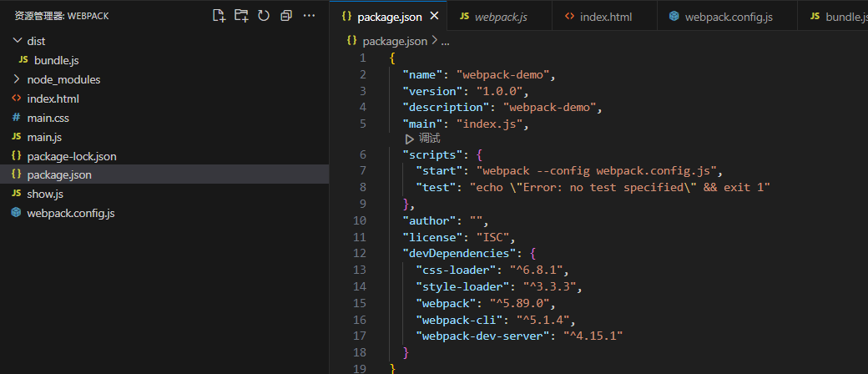Click the explorer title 资源管理器: WEBPACK
This screenshot has width=868, height=374.
[x=62, y=17]
